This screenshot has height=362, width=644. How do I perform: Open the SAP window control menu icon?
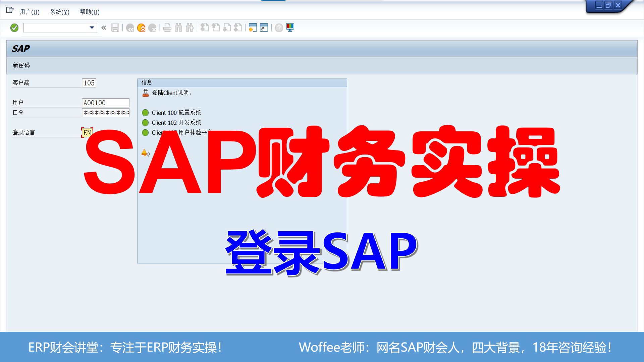click(10, 10)
